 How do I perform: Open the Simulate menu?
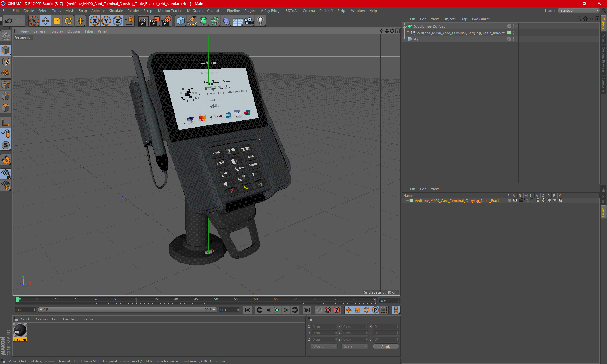coord(116,11)
